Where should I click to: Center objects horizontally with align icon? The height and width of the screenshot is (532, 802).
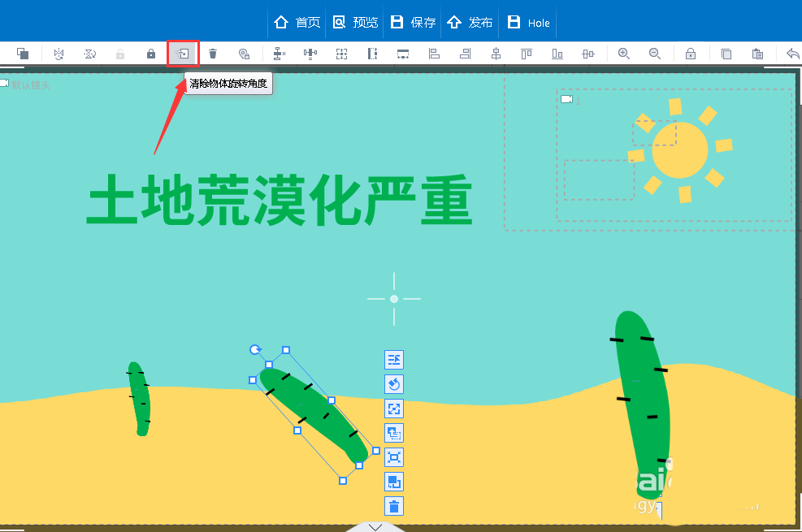496,54
